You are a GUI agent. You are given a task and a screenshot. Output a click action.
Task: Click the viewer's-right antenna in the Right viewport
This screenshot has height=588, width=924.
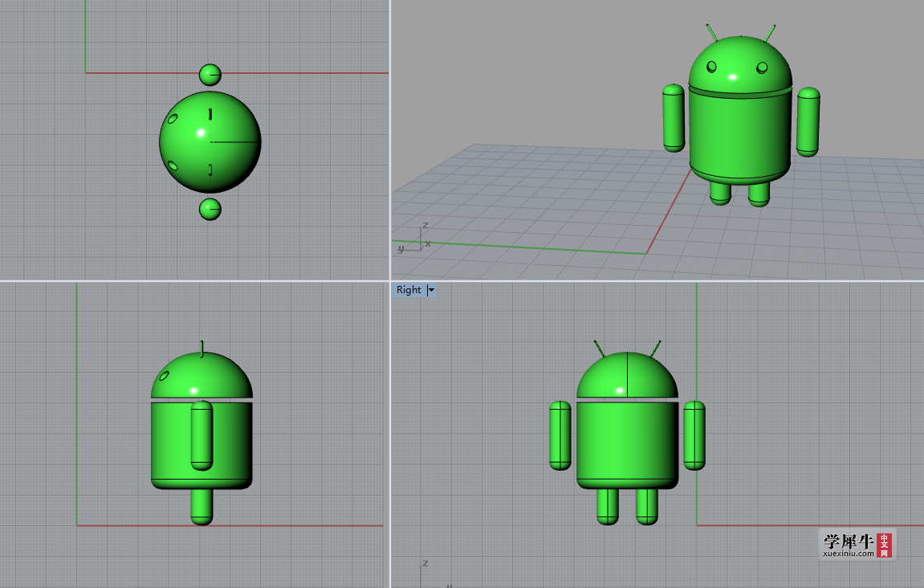pyautogui.click(x=655, y=349)
